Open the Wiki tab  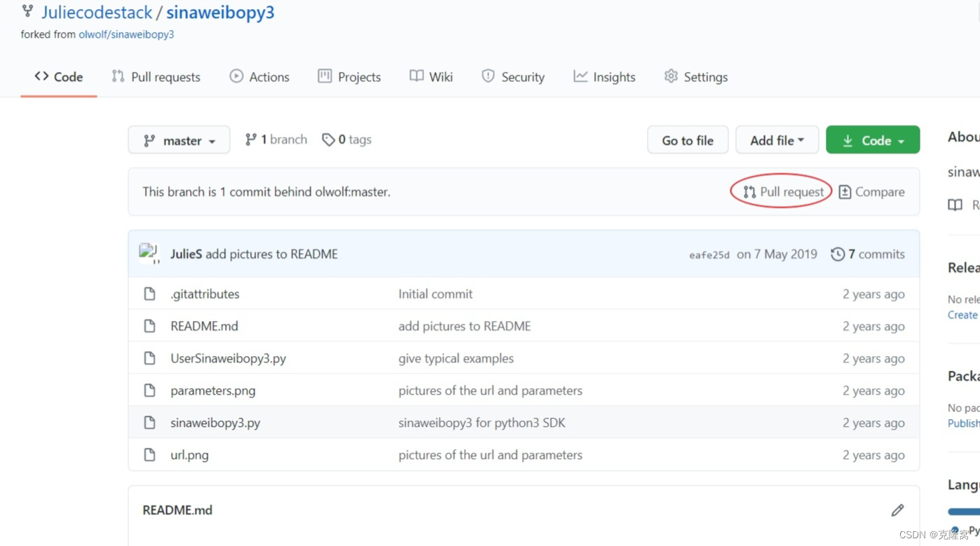coord(431,77)
